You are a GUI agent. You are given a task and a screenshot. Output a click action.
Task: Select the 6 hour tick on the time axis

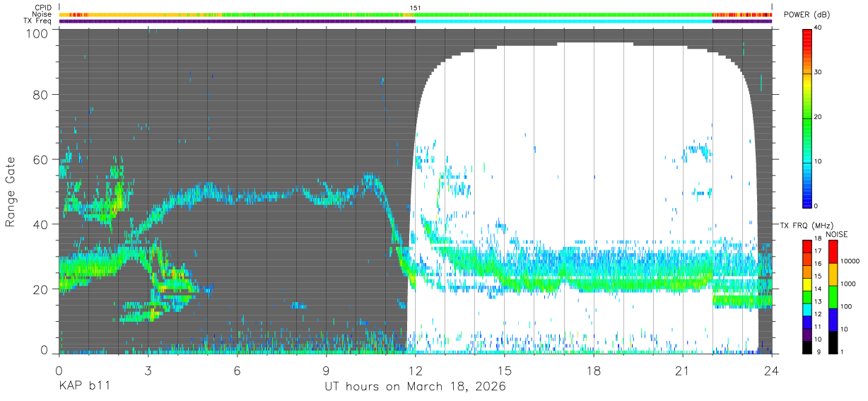(x=237, y=371)
